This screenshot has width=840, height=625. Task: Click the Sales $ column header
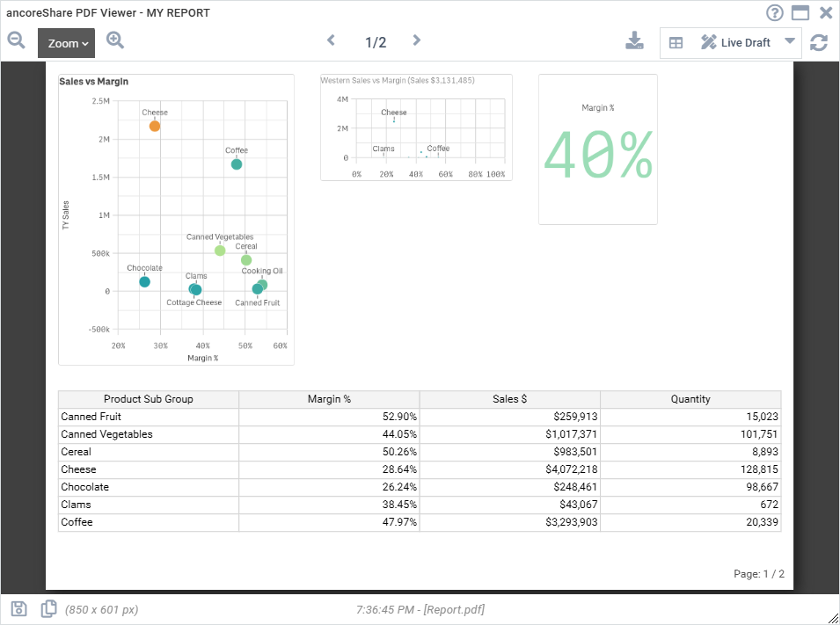tap(510, 399)
